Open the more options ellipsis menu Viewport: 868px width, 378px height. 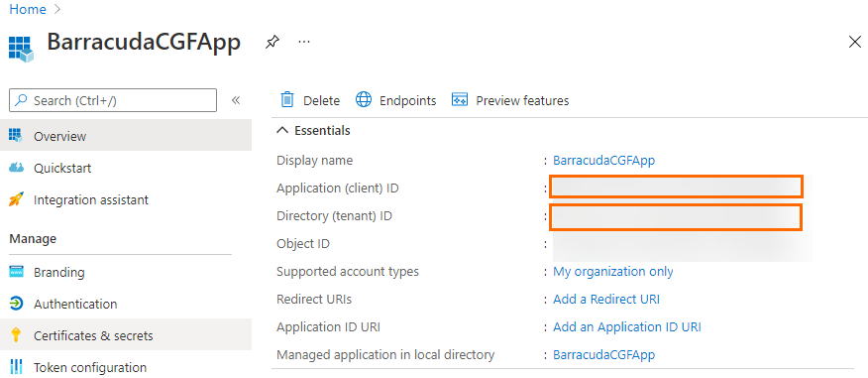coord(304,42)
